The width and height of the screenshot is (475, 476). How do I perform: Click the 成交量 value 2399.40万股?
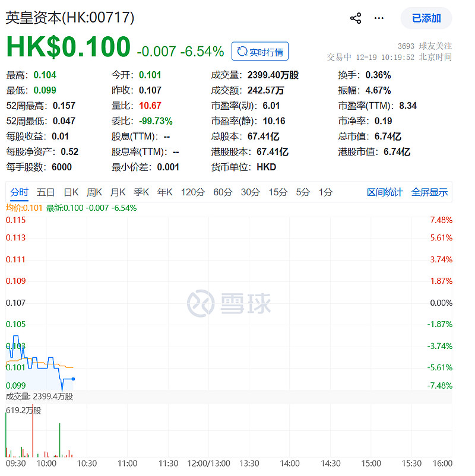pyautogui.click(x=273, y=75)
